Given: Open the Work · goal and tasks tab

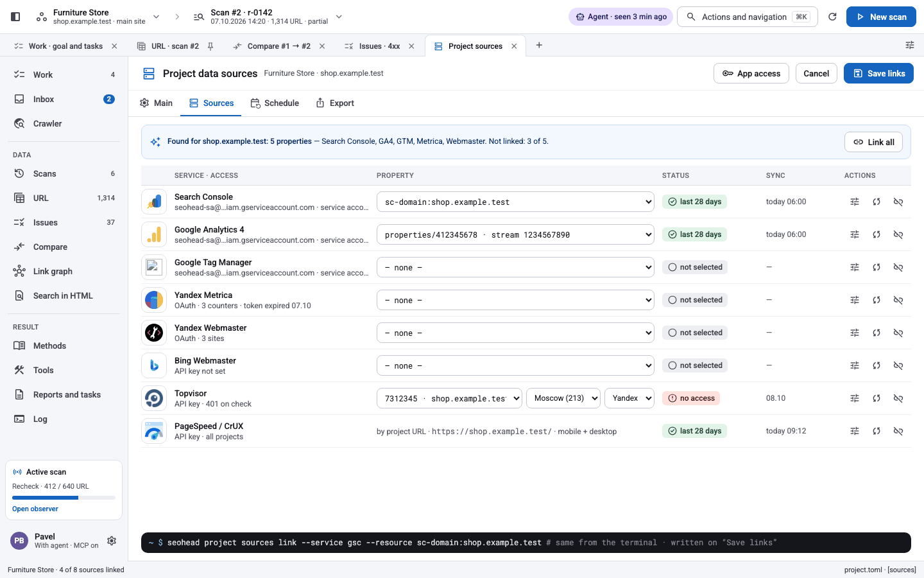Looking at the screenshot, I should [65, 46].
